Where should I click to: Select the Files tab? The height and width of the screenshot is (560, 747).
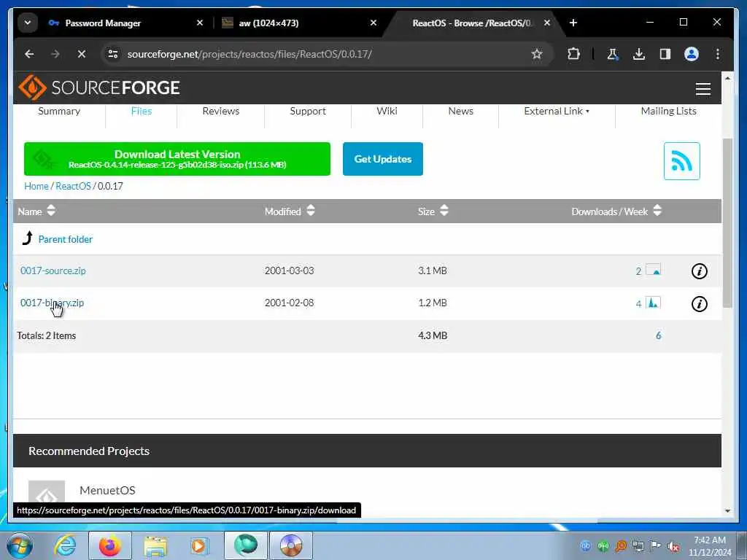(142, 111)
